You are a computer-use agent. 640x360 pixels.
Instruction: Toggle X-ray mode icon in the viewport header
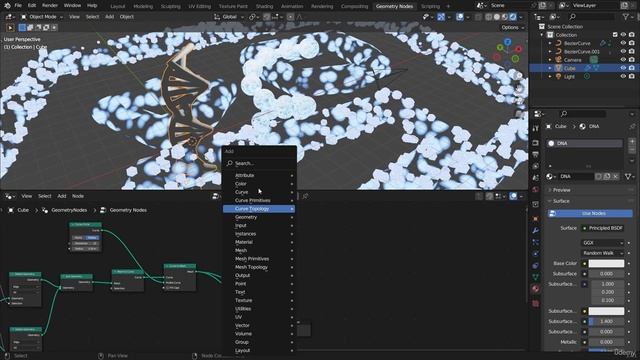coord(479,17)
